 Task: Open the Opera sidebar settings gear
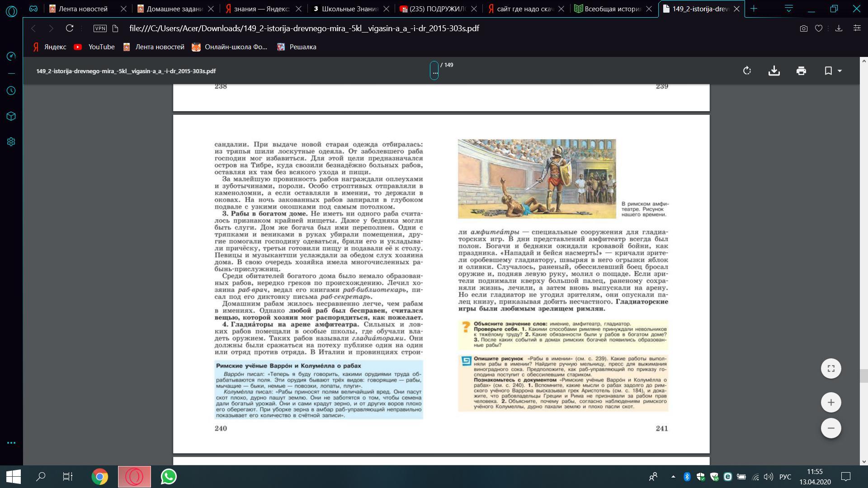[x=11, y=142]
